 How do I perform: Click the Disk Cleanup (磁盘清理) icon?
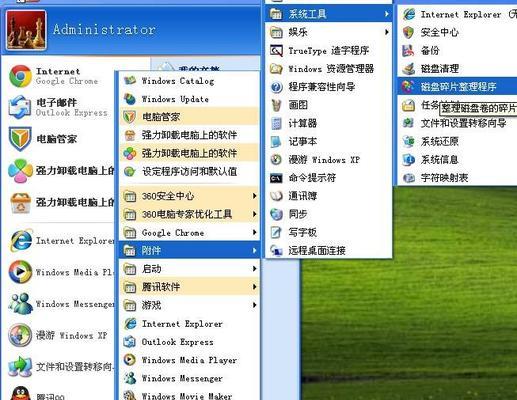pos(409,69)
